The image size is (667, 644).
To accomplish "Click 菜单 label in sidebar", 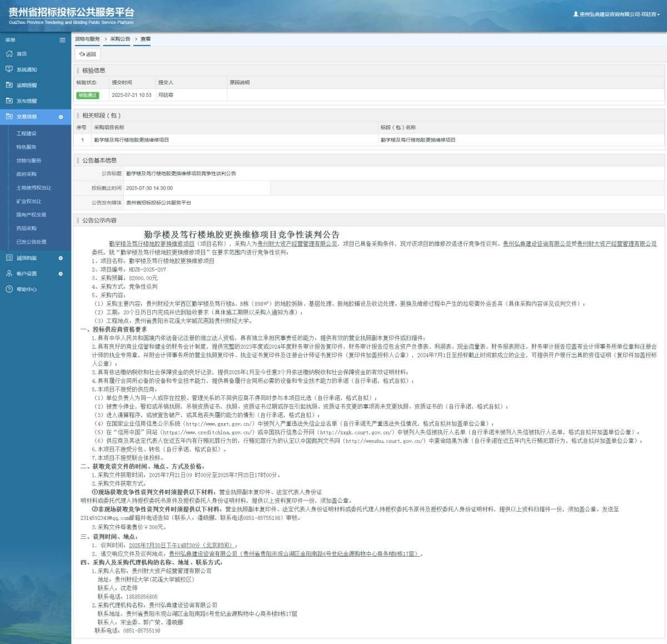I will click(x=11, y=40).
